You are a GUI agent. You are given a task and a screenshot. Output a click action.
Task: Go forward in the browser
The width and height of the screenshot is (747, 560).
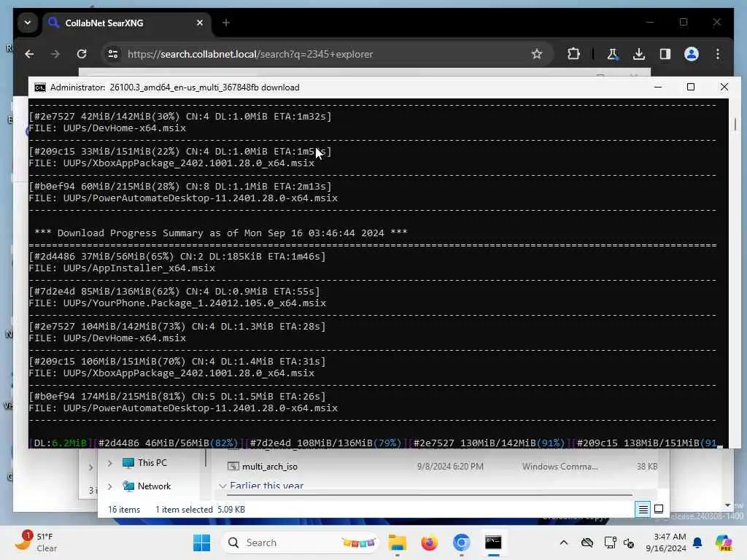click(x=55, y=54)
